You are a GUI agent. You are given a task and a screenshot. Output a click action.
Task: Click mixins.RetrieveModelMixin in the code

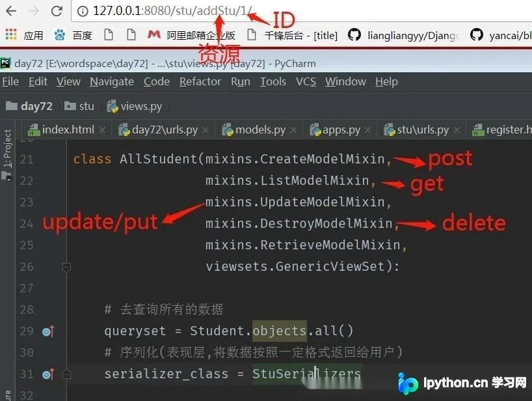coord(303,245)
